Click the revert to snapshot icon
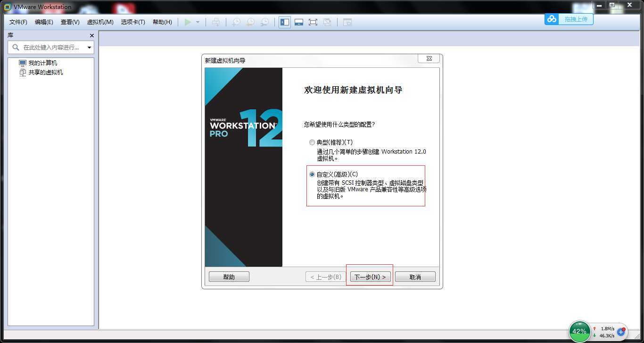644x343 pixels. click(251, 22)
